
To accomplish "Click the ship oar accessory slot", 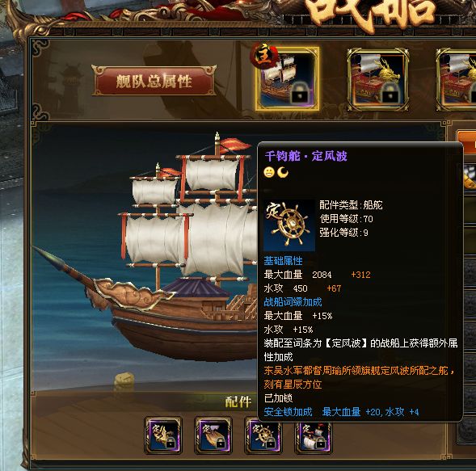I will coord(213,435).
